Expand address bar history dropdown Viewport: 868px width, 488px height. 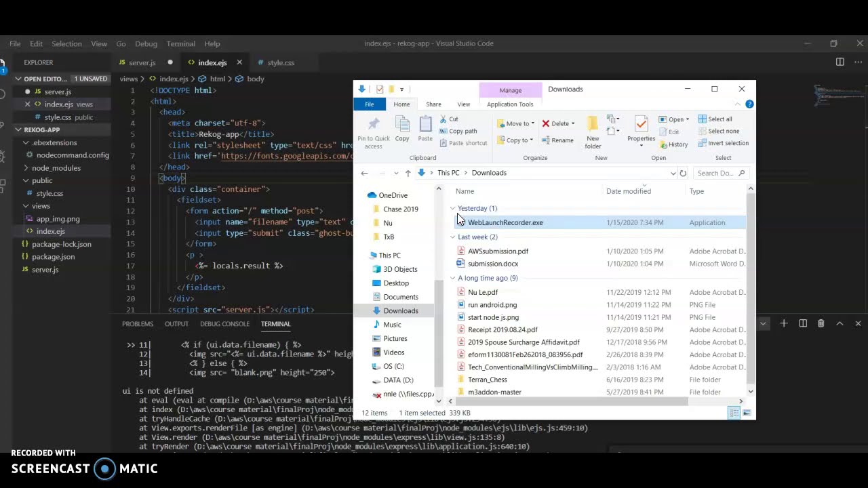(x=673, y=173)
